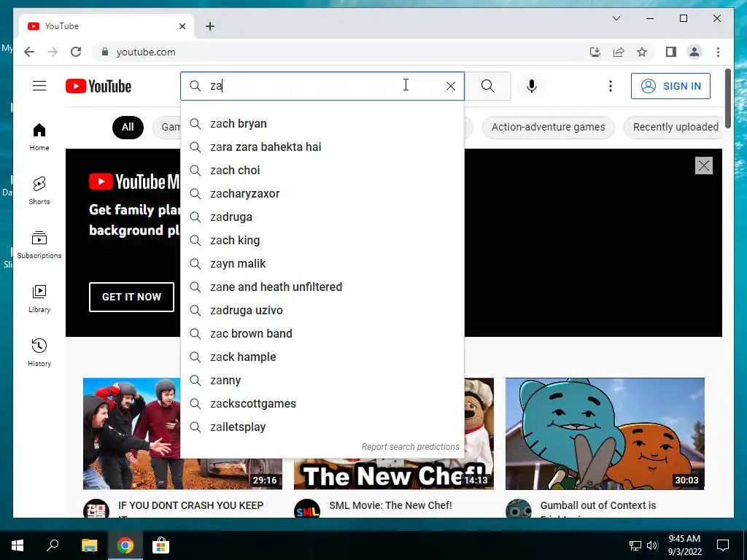Open YouTube settings three-dot menu
The height and width of the screenshot is (560, 747).
(x=611, y=86)
